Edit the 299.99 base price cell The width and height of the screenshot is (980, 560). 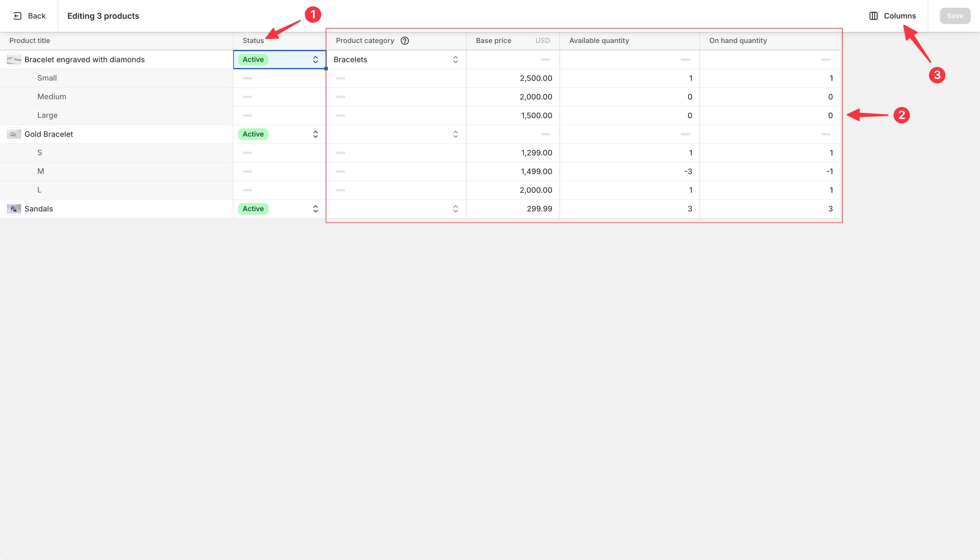513,209
